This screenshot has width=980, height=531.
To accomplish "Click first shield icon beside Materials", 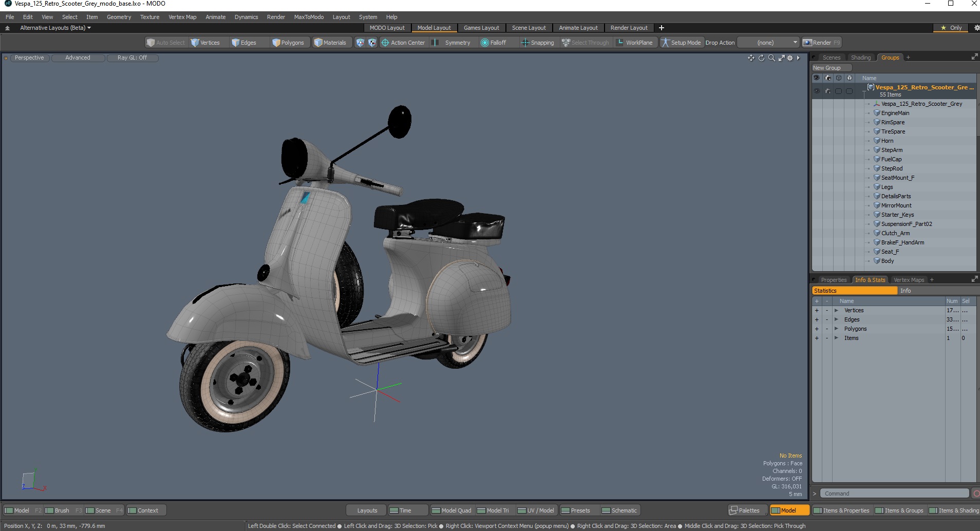I will [360, 43].
